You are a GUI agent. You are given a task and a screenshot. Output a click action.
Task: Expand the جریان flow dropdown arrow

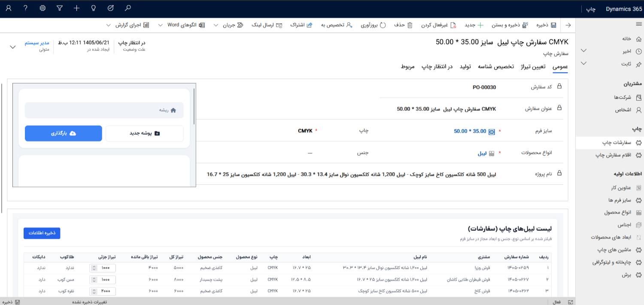pyautogui.click(x=216, y=25)
